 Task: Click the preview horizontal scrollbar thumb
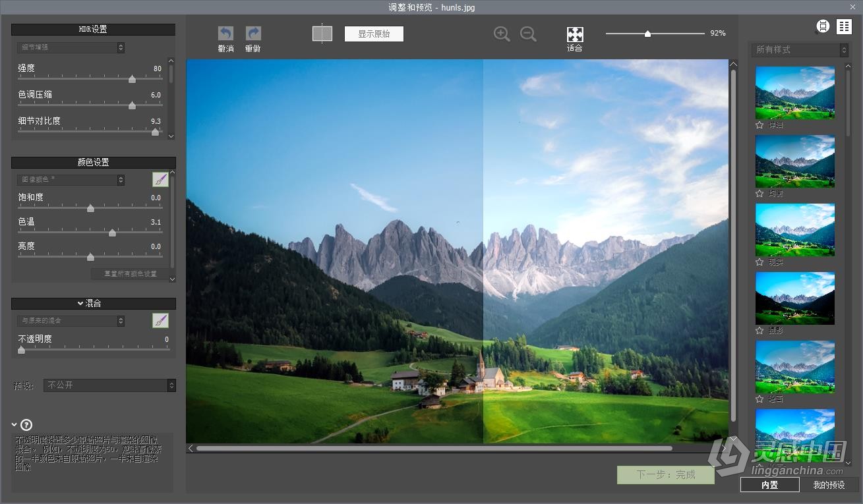click(x=434, y=449)
